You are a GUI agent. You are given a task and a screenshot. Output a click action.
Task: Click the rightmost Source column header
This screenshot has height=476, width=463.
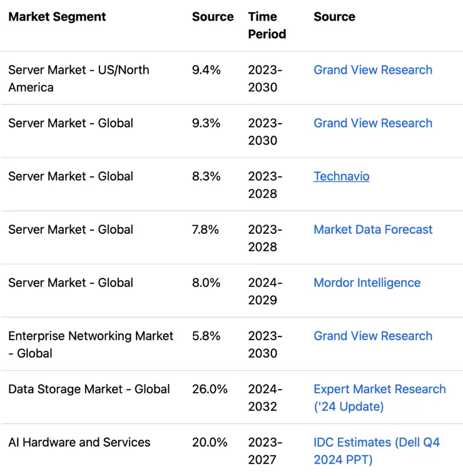[334, 17]
